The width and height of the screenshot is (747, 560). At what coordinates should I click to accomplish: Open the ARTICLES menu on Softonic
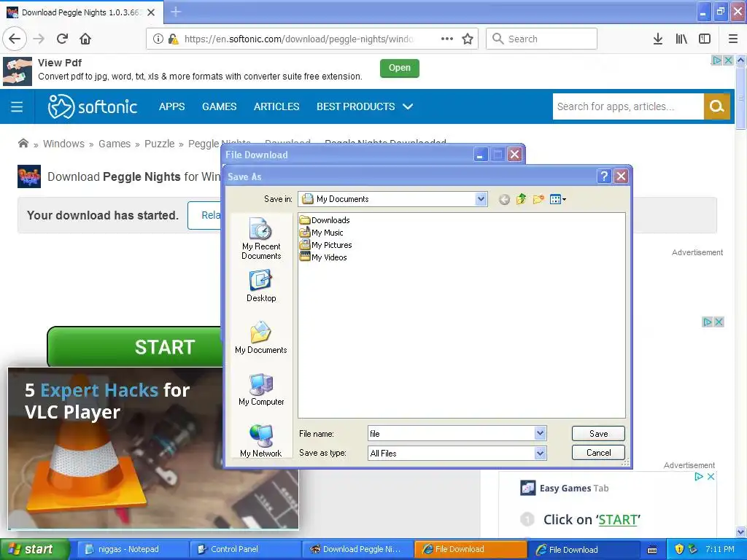pyautogui.click(x=276, y=106)
